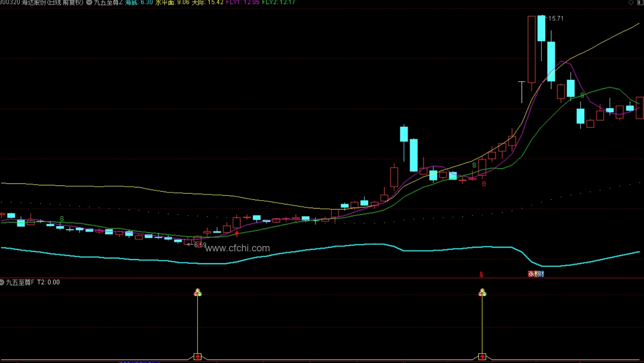This screenshot has width=644, height=363.
Task: Click right colored balls signal icon
Action: pos(483,293)
